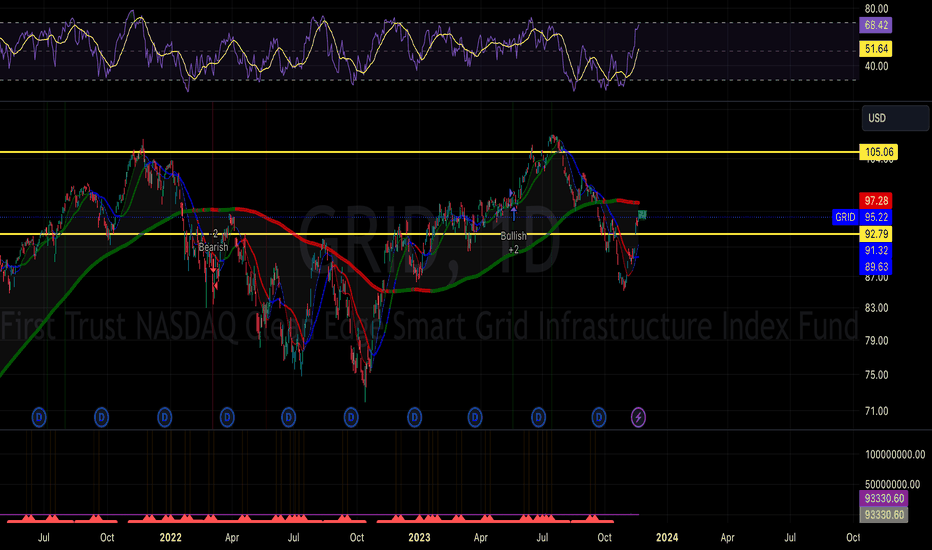
Task: Click the gray 93330.60 volume label
Action: [884, 514]
